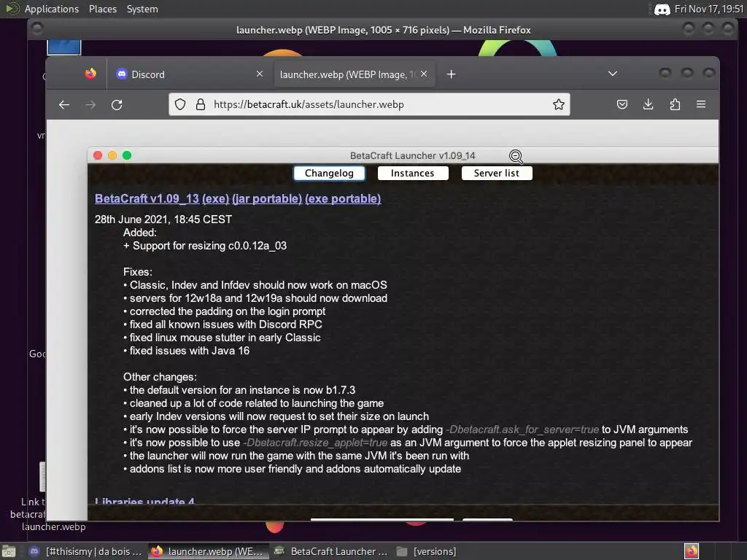Click the line "+ Support for resizing c0.0.12a_03"

205,246
